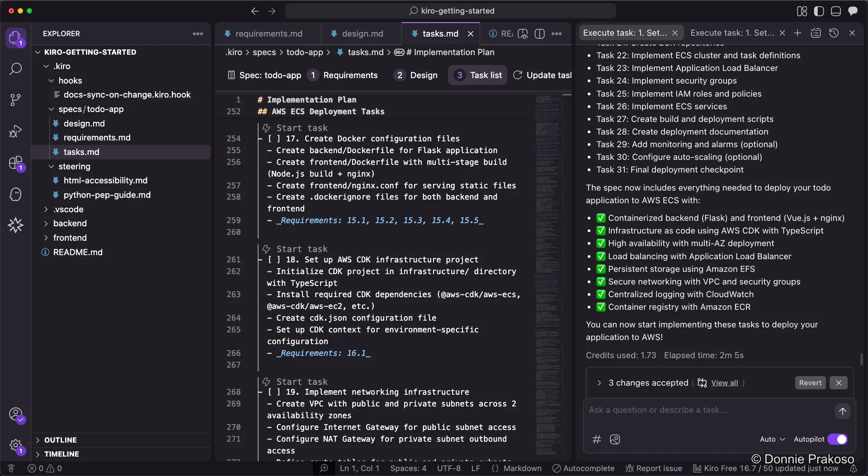Switch to the requirements.md editor tab
Viewport: 868px width, 476px height.
click(x=269, y=33)
